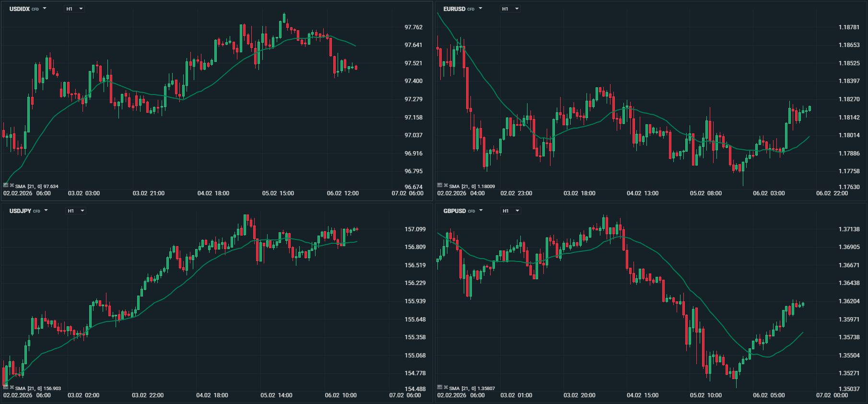
Task: Remove SMA indicator from GBPUSD chart
Action: tap(446, 387)
